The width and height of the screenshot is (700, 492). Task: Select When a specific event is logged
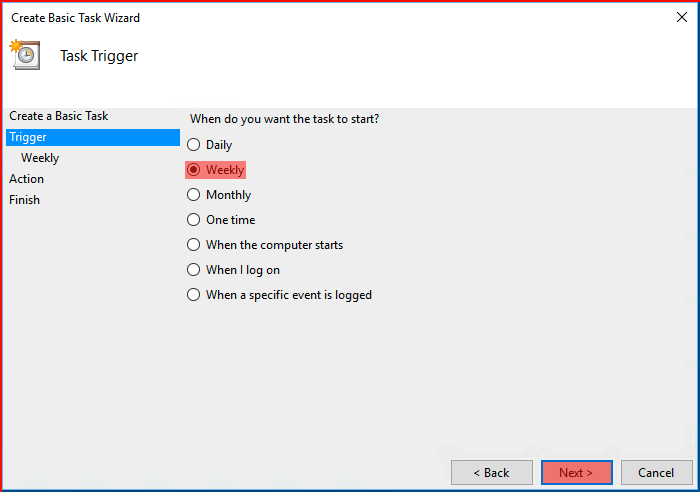(x=193, y=295)
